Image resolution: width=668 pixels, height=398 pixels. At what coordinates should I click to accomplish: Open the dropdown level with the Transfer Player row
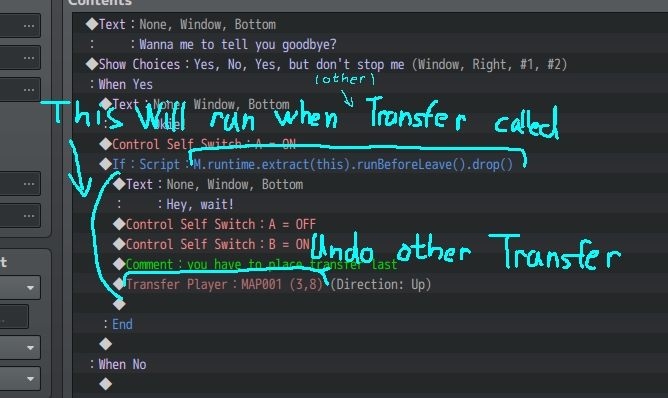point(20,288)
